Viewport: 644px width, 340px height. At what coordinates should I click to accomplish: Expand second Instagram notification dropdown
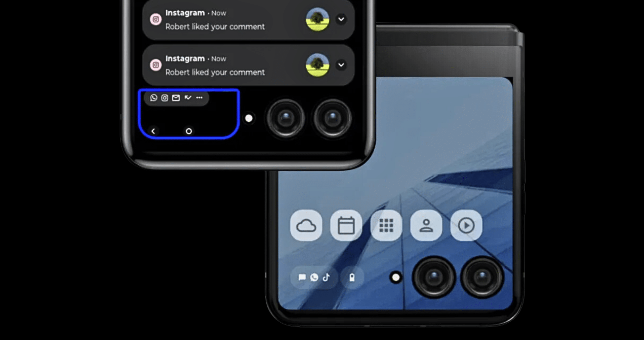click(x=342, y=65)
